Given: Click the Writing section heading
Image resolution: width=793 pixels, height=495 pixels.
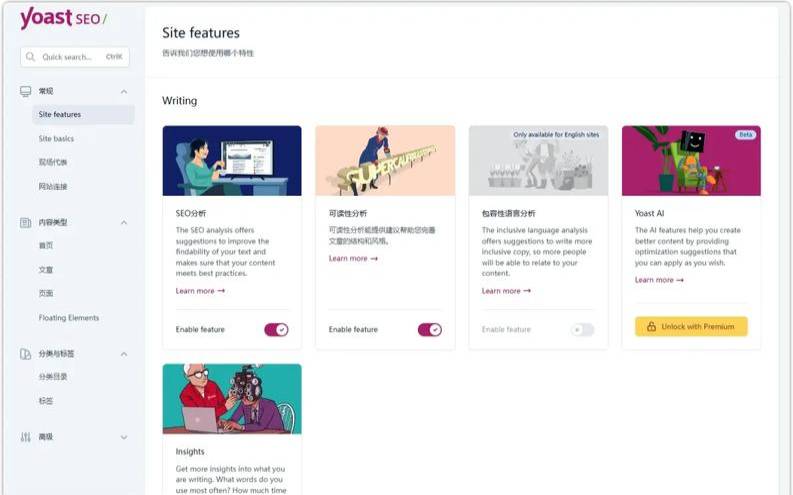Looking at the screenshot, I should 180,101.
